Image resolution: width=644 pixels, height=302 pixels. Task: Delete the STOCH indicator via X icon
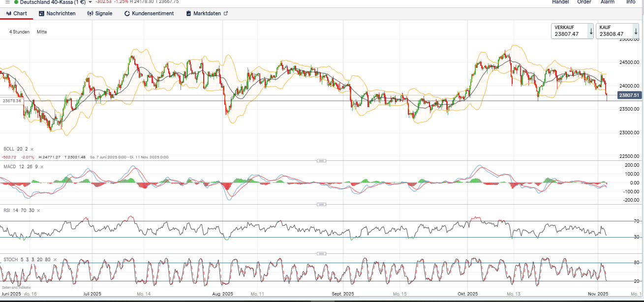pos(55,260)
